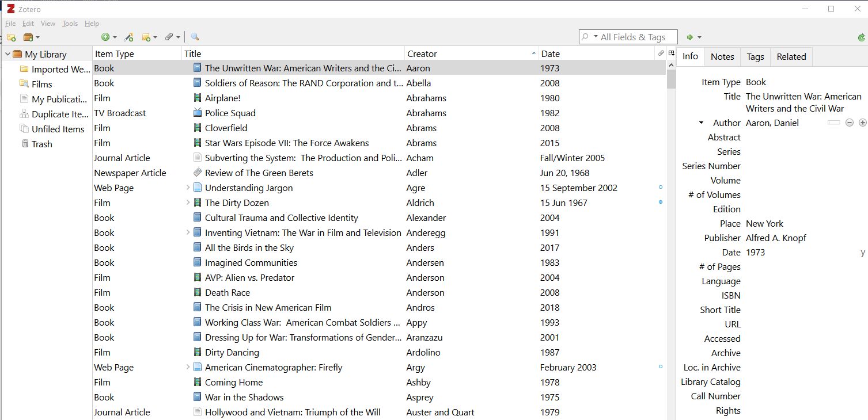The image size is (868, 420).
Task: Open the New Library toolbar button
Action: click(x=31, y=37)
